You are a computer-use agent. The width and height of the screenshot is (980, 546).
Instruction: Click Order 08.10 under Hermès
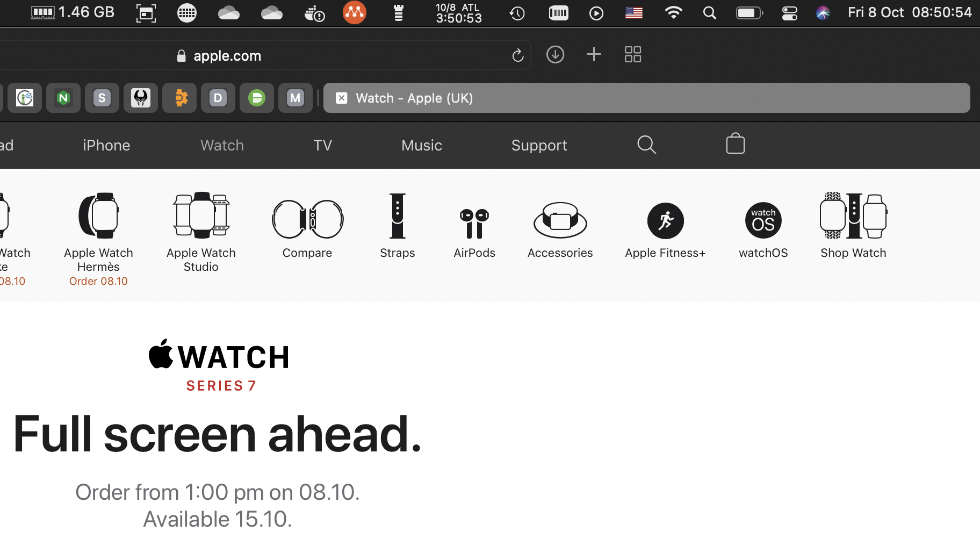[98, 281]
